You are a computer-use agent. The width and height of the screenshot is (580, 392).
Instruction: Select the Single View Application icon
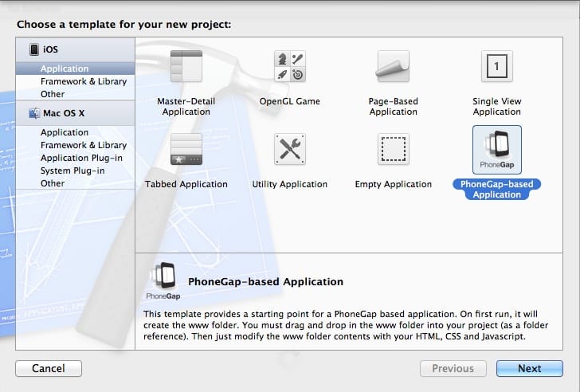[x=497, y=66]
